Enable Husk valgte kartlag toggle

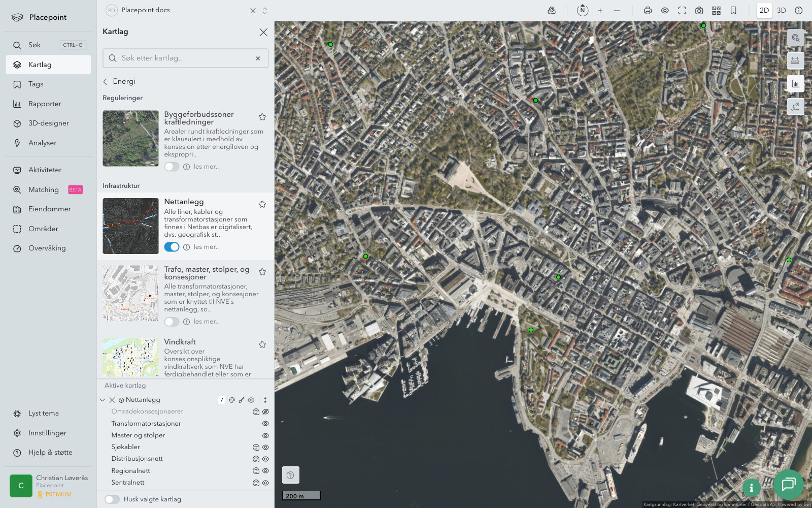click(112, 499)
